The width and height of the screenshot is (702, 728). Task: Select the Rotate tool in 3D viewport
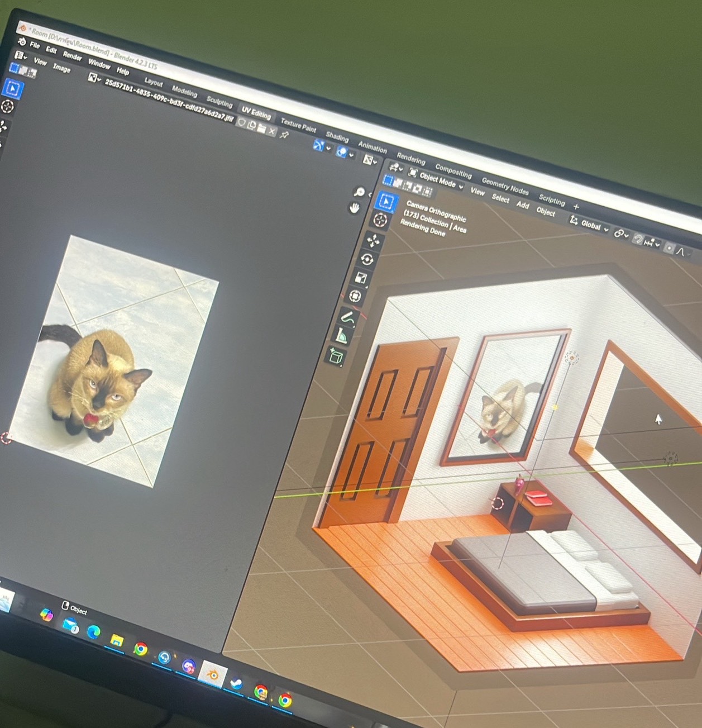tap(367, 259)
